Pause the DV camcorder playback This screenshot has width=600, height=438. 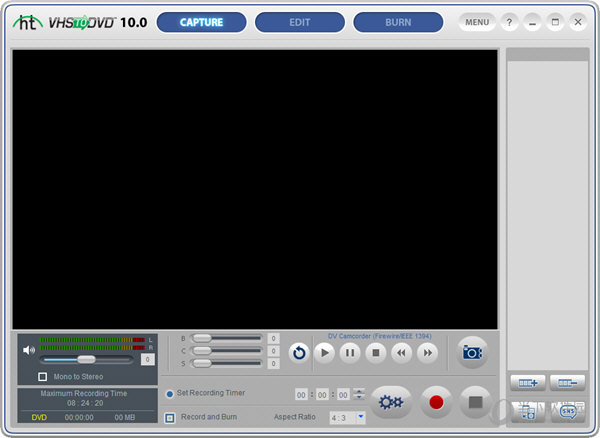pos(350,353)
